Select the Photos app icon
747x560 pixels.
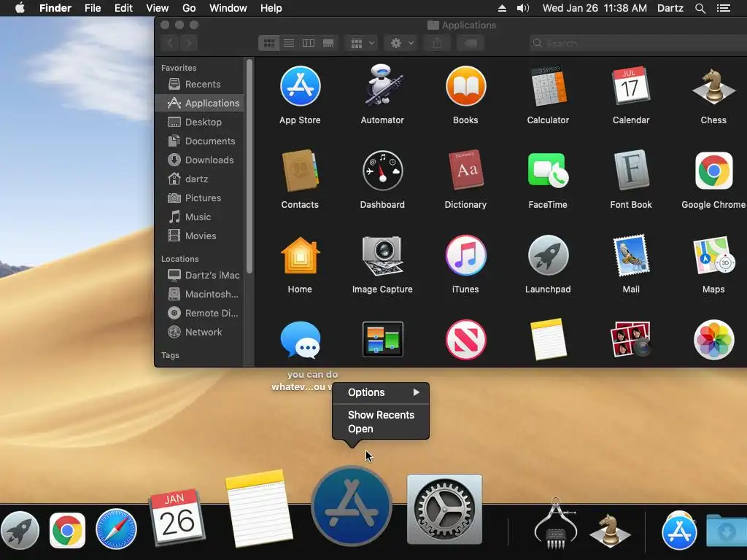coord(713,340)
